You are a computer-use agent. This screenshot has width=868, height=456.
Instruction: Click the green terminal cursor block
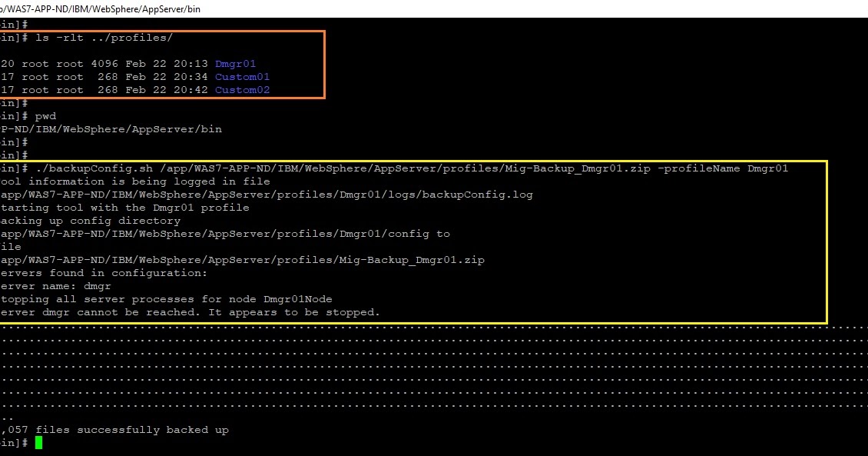click(40, 443)
